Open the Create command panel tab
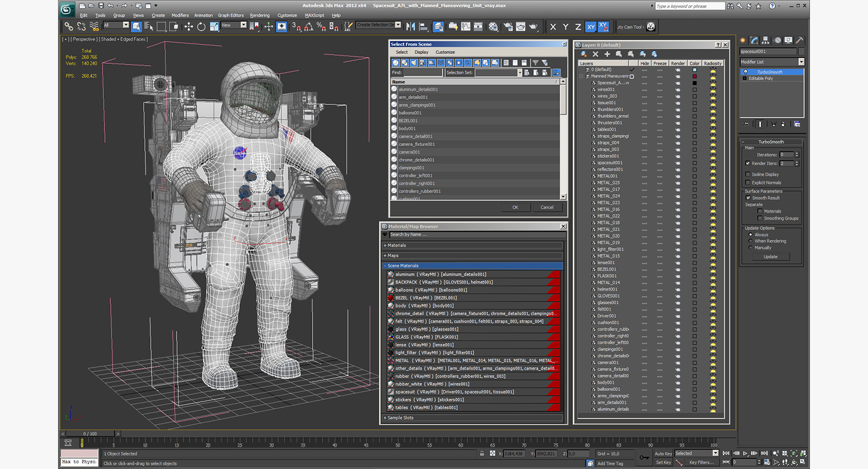The image size is (868, 469). [742, 40]
